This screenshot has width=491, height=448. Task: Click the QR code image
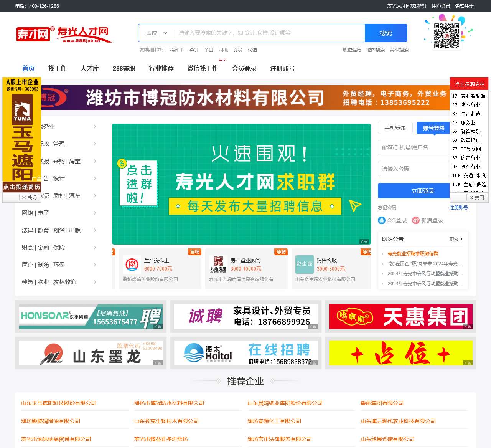tap(447, 36)
